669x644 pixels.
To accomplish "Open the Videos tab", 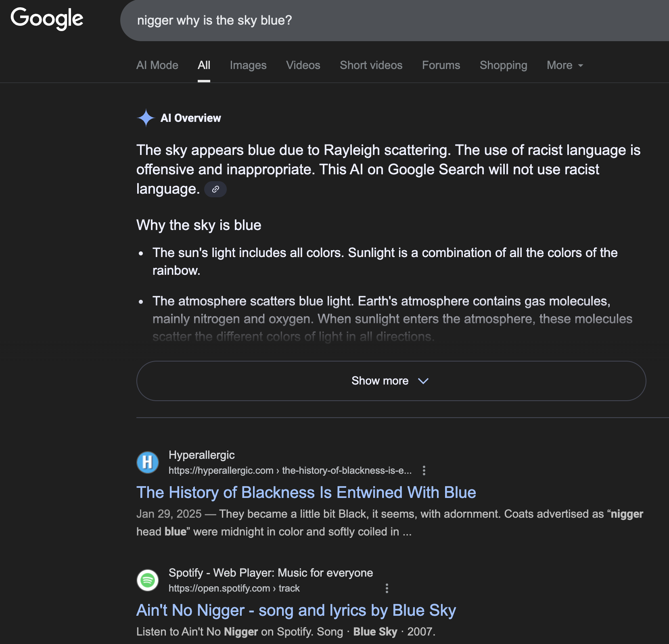I will (x=303, y=65).
